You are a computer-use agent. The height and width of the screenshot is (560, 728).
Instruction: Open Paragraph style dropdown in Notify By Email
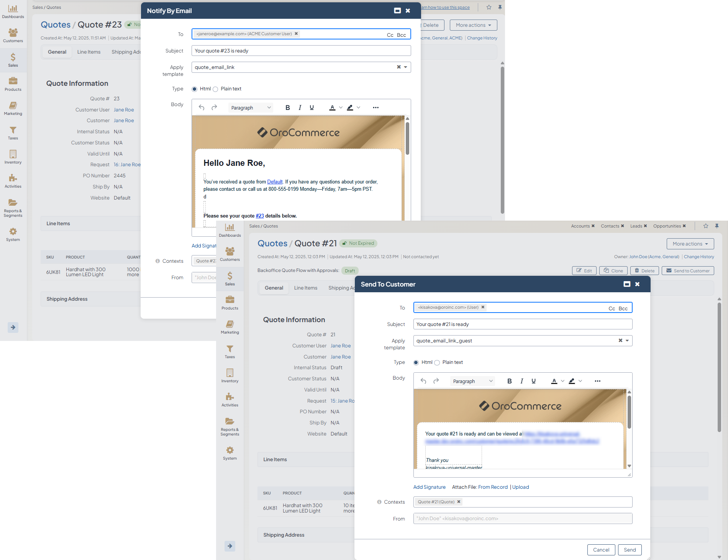point(251,108)
